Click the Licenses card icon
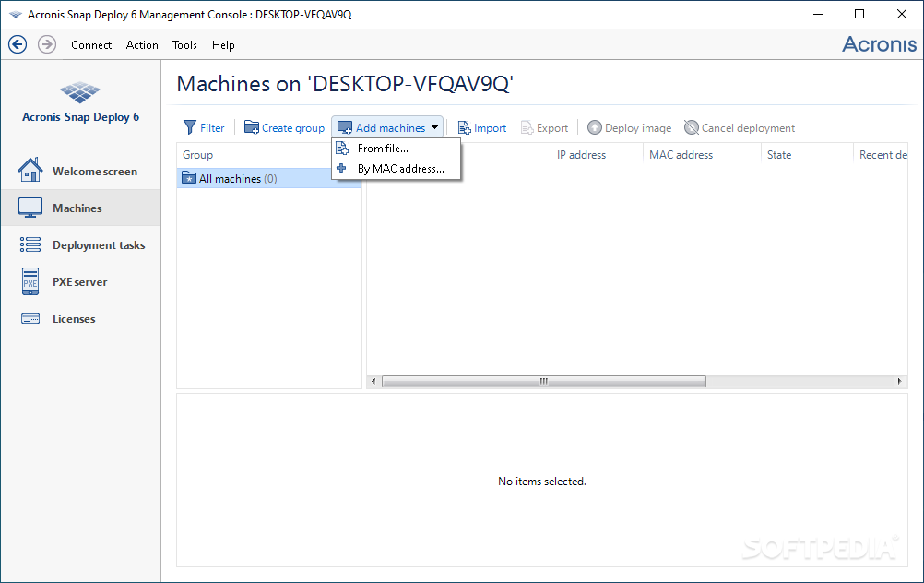The height and width of the screenshot is (583, 924). pyautogui.click(x=30, y=318)
